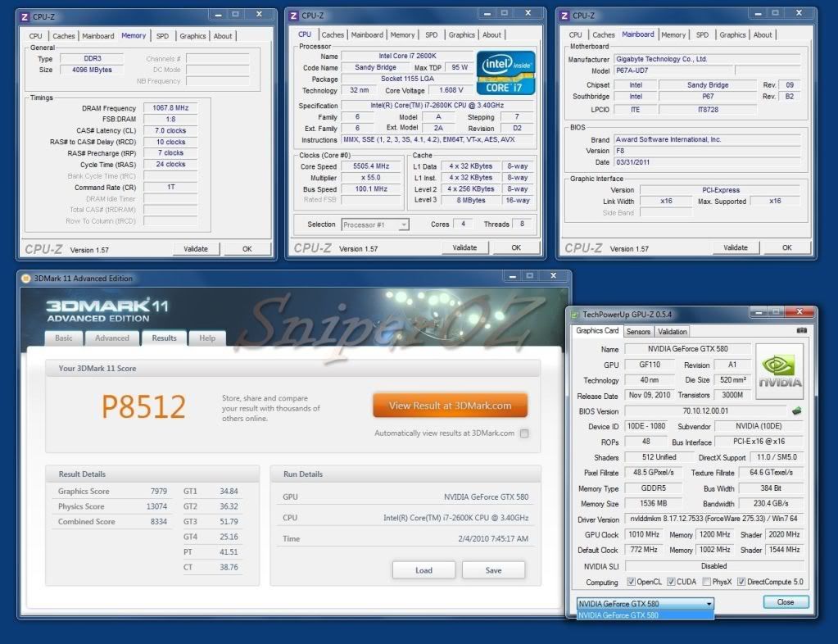
Task: Click the title bar icon of the CPU-Z window showing the Mainboard tab
Action: pyautogui.click(x=565, y=16)
